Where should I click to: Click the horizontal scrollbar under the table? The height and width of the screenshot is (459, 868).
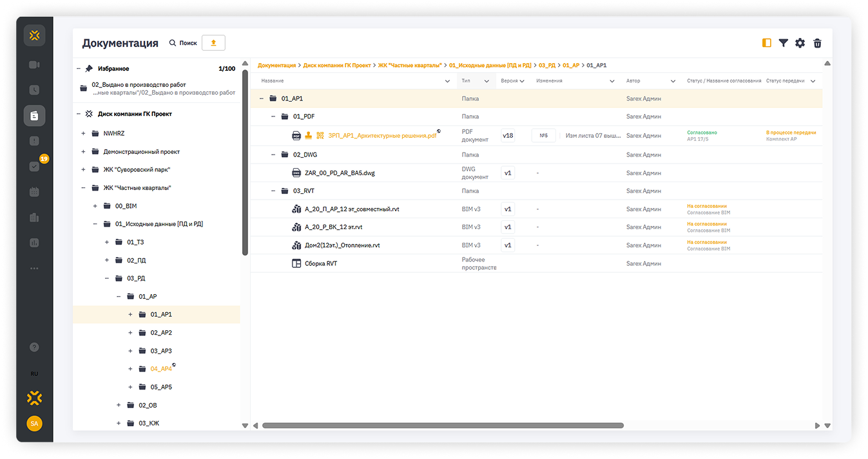coord(442,426)
